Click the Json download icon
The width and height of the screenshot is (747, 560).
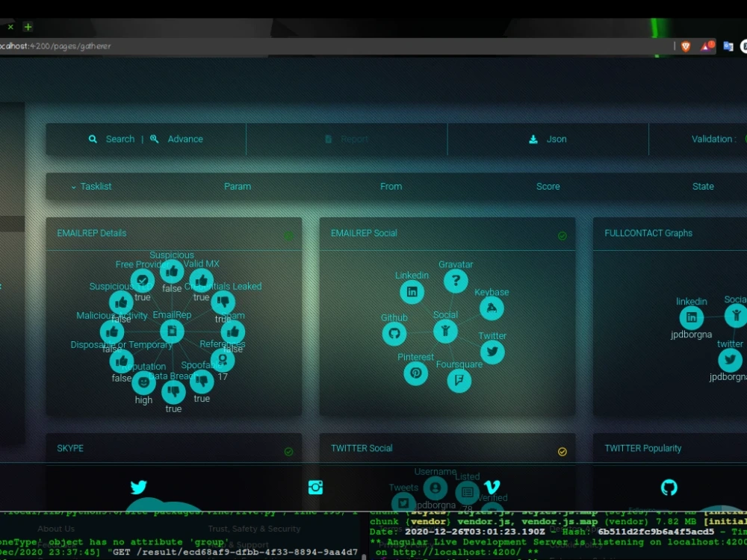tap(533, 139)
